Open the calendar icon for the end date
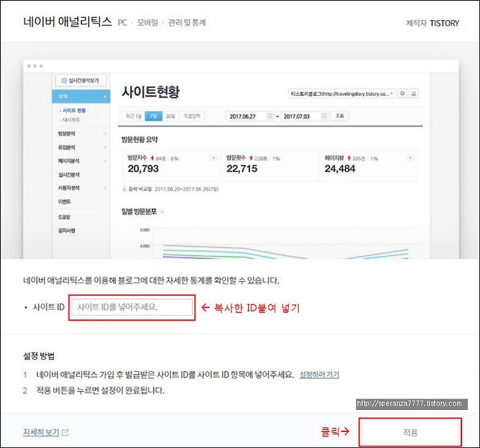 tap(324, 117)
